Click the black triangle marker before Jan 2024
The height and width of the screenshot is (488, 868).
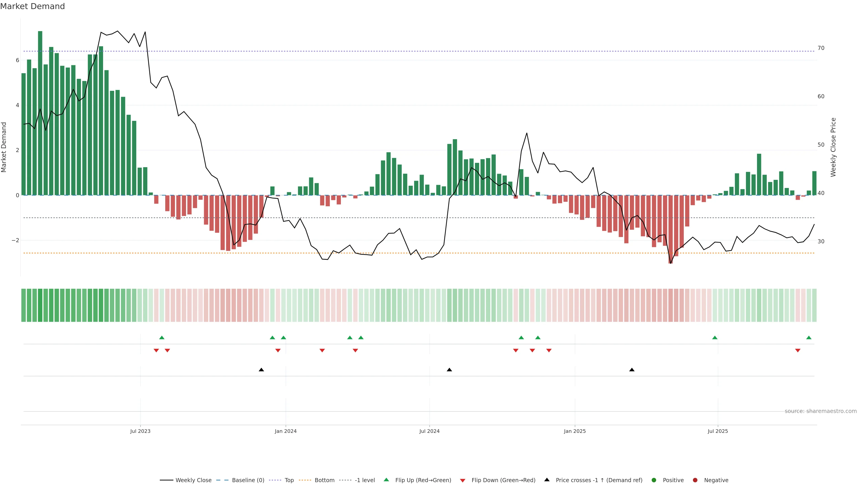pos(261,370)
